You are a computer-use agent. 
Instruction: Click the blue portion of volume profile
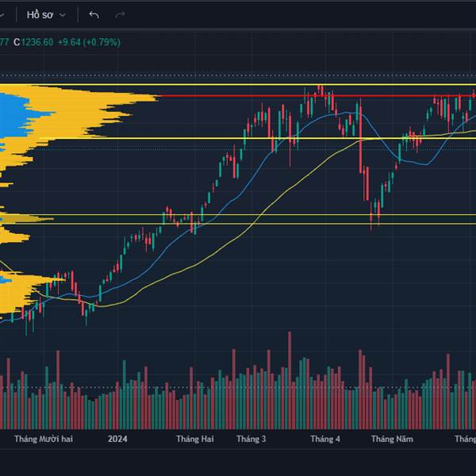[18, 115]
